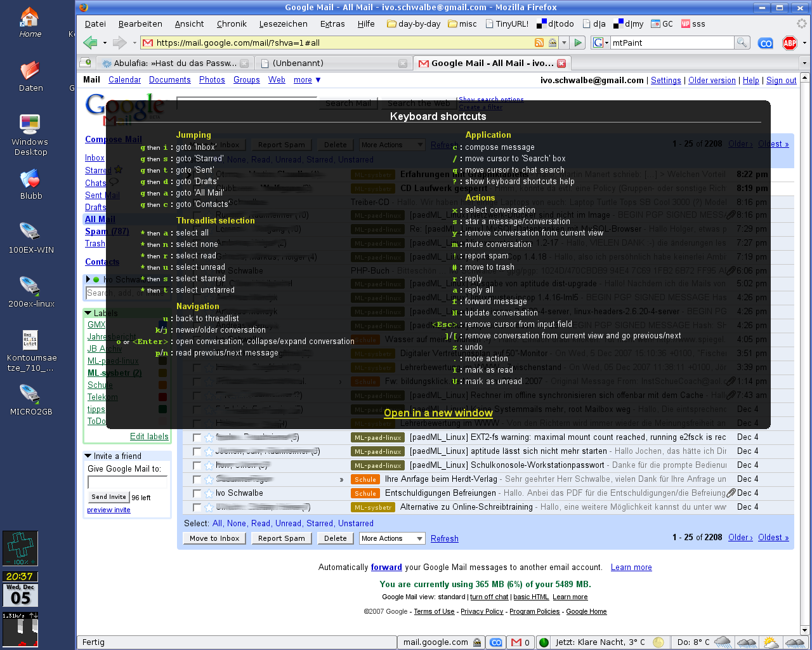Image resolution: width=812 pixels, height=650 pixels.
Task: Click the day-by-day bookmark folder
Action: point(414,24)
